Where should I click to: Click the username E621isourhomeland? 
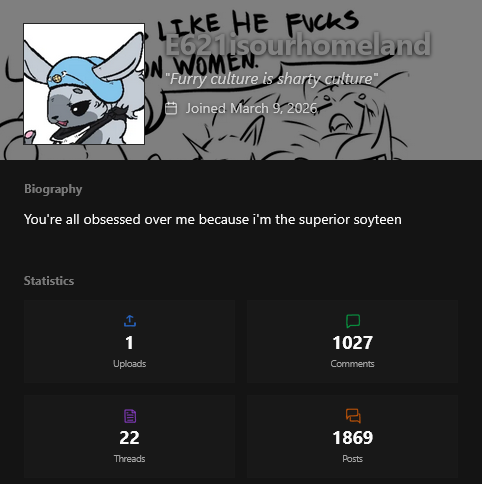click(298, 45)
